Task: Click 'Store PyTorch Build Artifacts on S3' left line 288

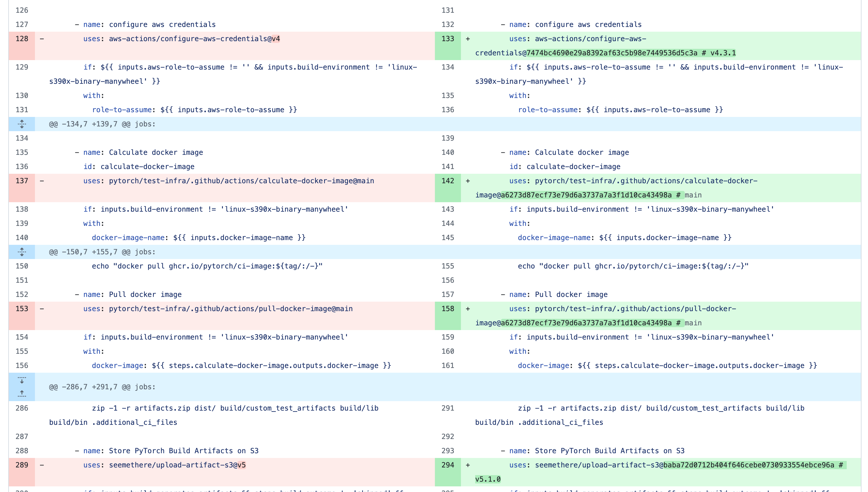Action: (184, 451)
